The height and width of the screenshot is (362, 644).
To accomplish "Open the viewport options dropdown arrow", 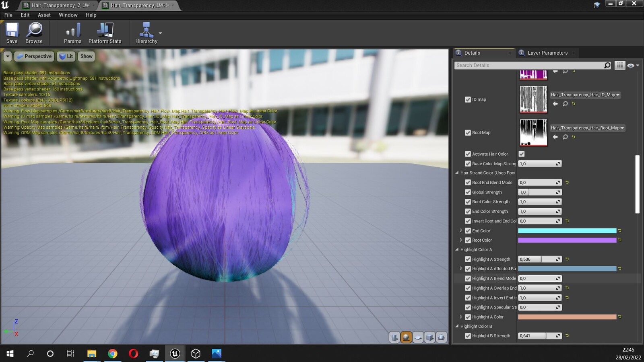I will tap(8, 56).
